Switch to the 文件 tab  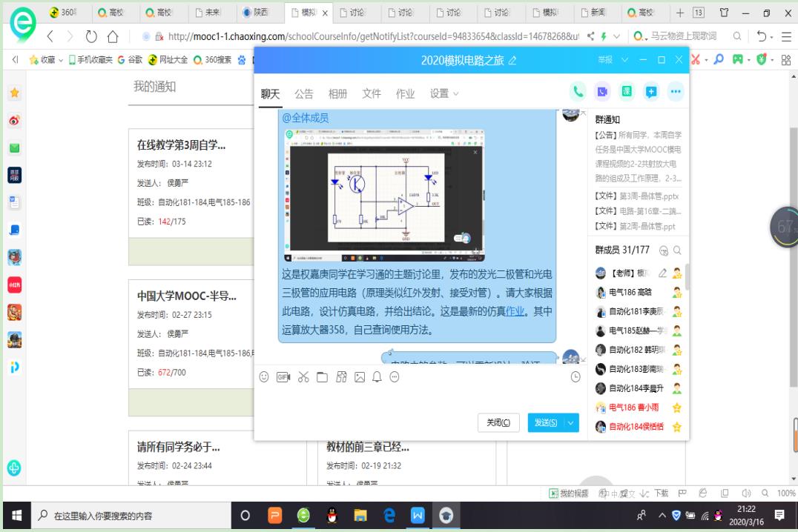tap(372, 93)
